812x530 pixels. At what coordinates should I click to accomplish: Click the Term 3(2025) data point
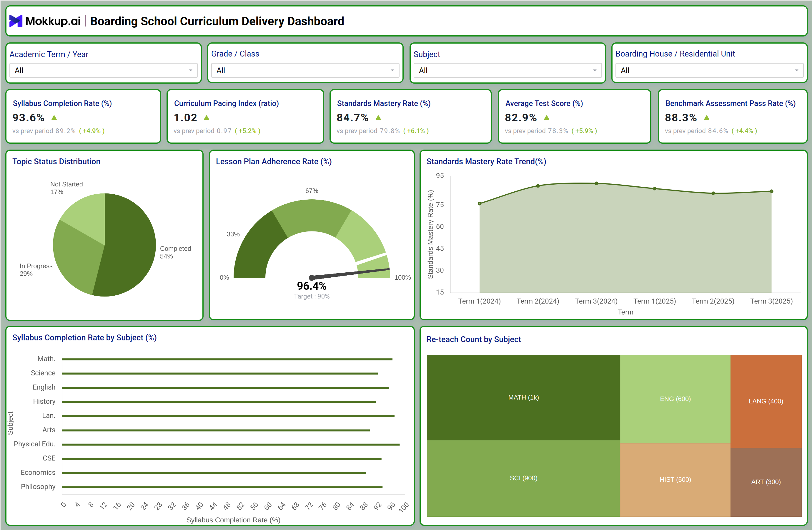[x=771, y=191]
